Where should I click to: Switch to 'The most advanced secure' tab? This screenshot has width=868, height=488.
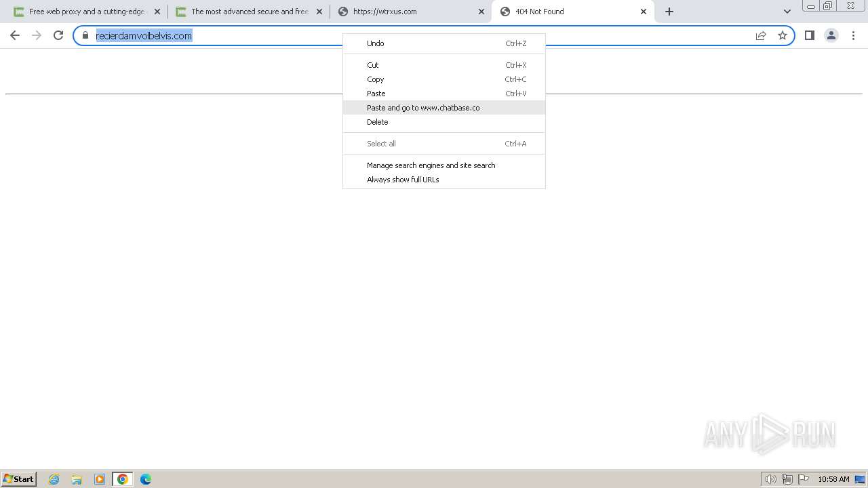tap(248, 12)
